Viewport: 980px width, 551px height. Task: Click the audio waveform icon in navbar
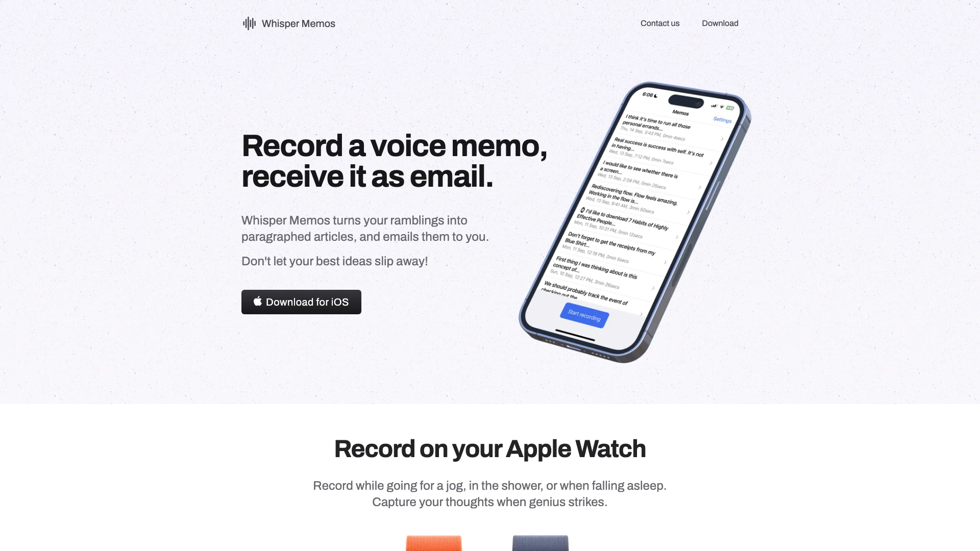[249, 23]
